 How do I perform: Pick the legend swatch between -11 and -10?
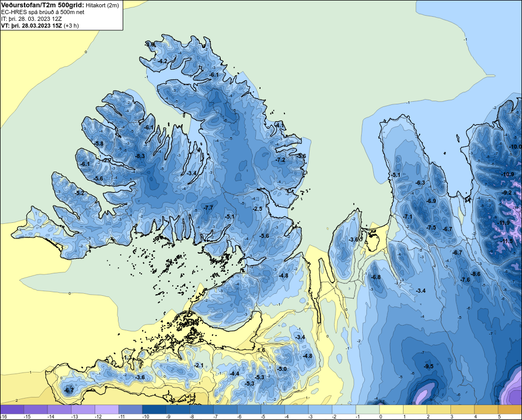(x=130, y=409)
